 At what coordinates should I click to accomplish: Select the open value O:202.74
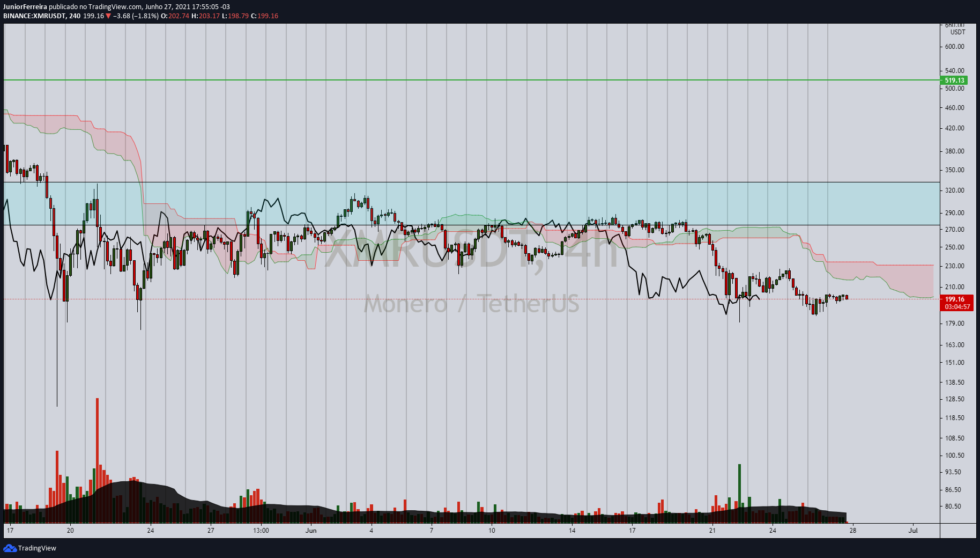point(175,16)
